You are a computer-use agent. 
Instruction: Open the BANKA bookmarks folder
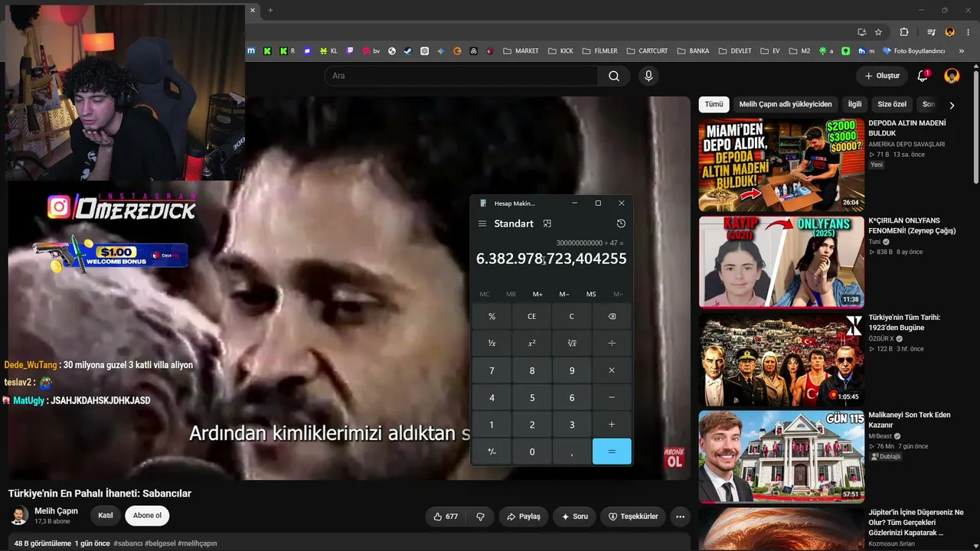coord(692,51)
